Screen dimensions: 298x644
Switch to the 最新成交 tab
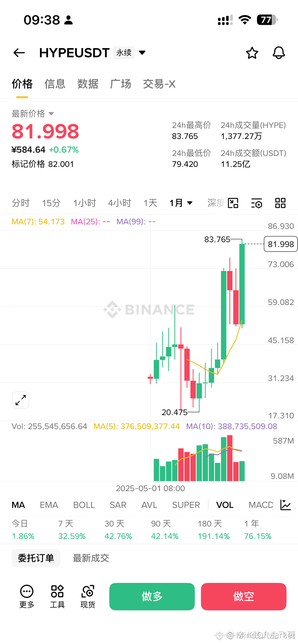(x=91, y=558)
